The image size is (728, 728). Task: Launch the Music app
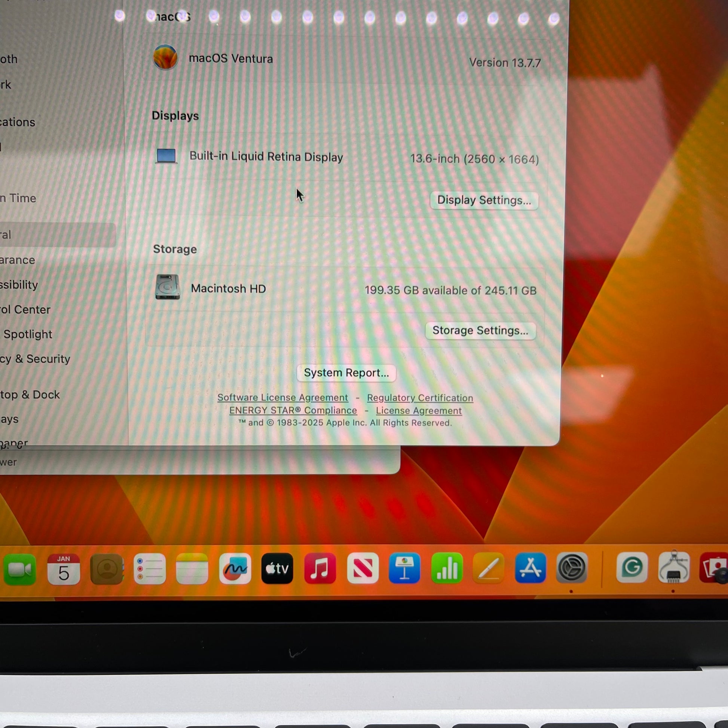point(320,569)
